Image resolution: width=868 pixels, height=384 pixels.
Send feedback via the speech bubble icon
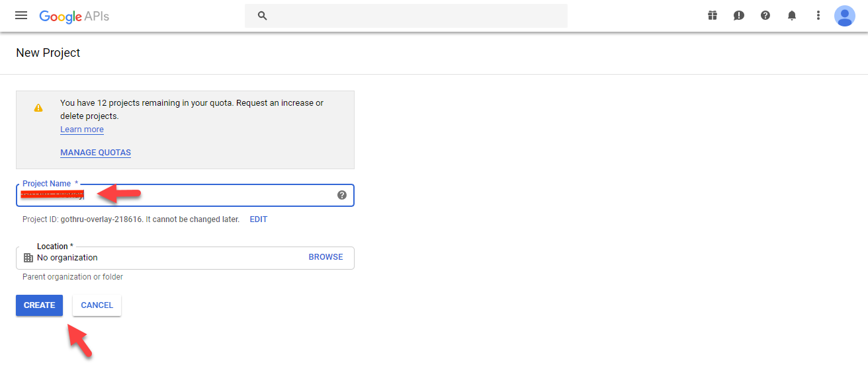(x=739, y=15)
